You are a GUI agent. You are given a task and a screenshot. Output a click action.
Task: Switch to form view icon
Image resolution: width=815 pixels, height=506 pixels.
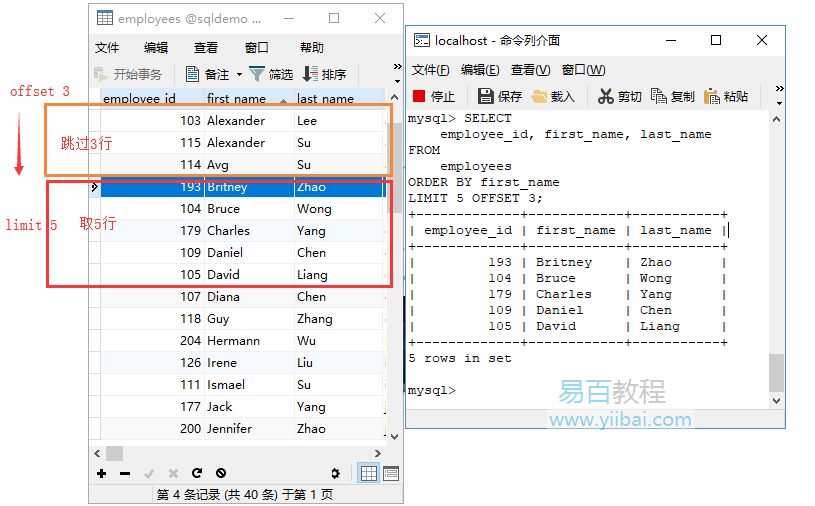(391, 473)
